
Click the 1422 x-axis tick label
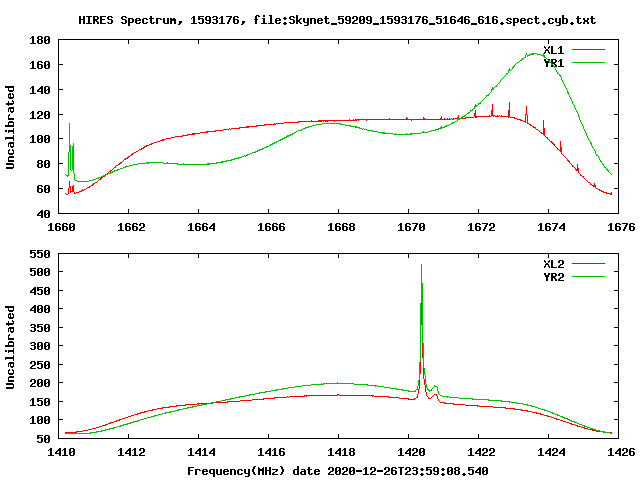(481, 452)
